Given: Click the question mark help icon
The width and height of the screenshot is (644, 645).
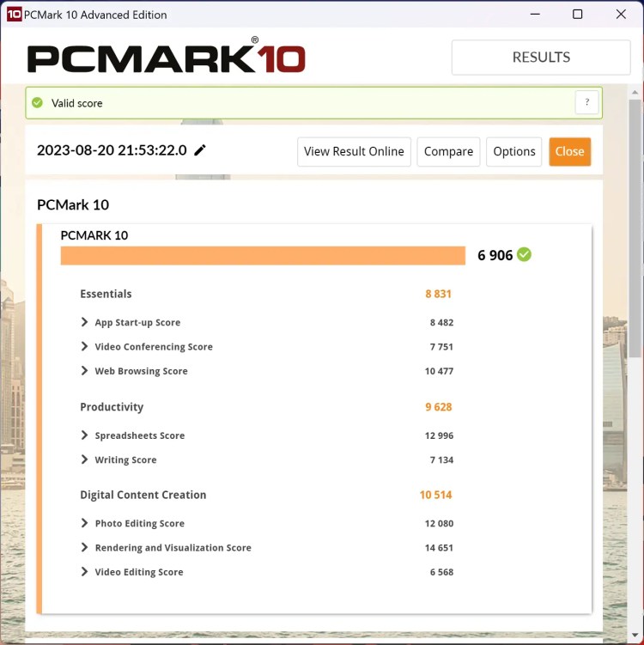Looking at the screenshot, I should (x=586, y=102).
